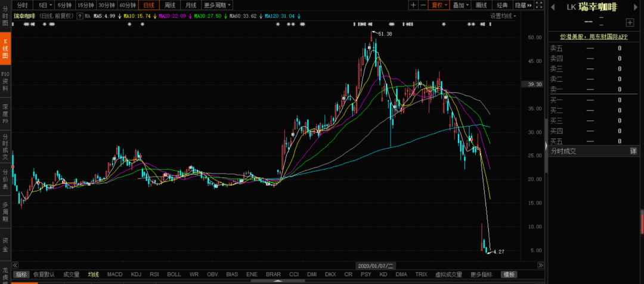644x284 pixels.
Task: Click the 详 details button beside 分时成交
Action: [633, 152]
